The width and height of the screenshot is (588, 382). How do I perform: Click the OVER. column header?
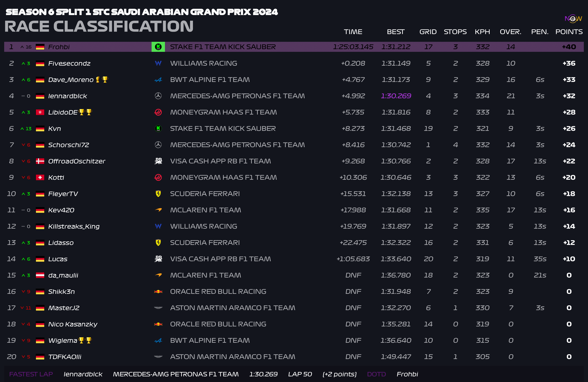click(x=510, y=32)
